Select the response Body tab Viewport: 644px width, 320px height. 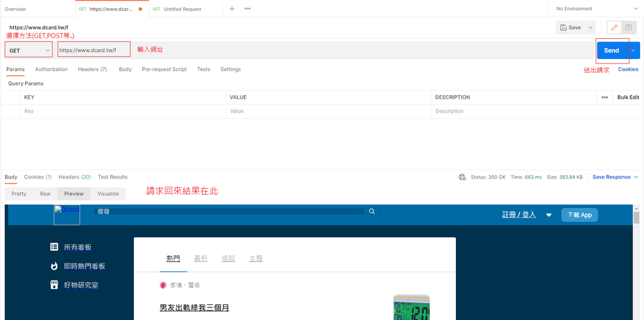[11, 177]
